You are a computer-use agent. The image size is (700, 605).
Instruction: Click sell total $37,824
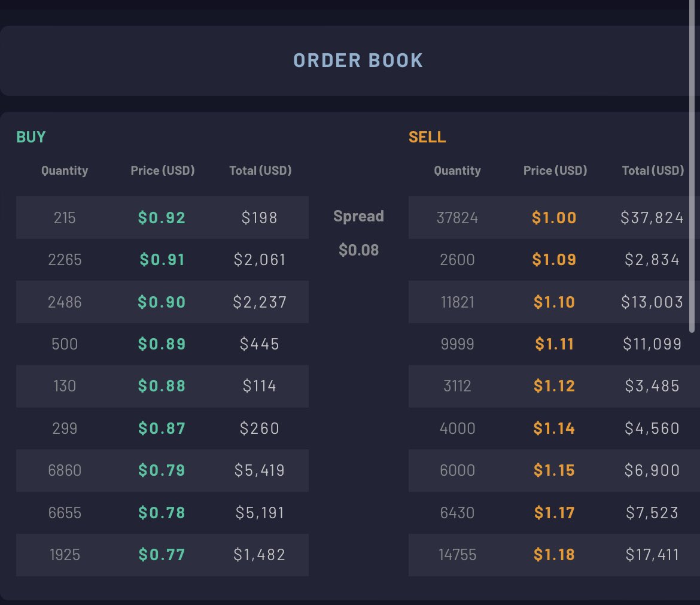[x=652, y=217]
